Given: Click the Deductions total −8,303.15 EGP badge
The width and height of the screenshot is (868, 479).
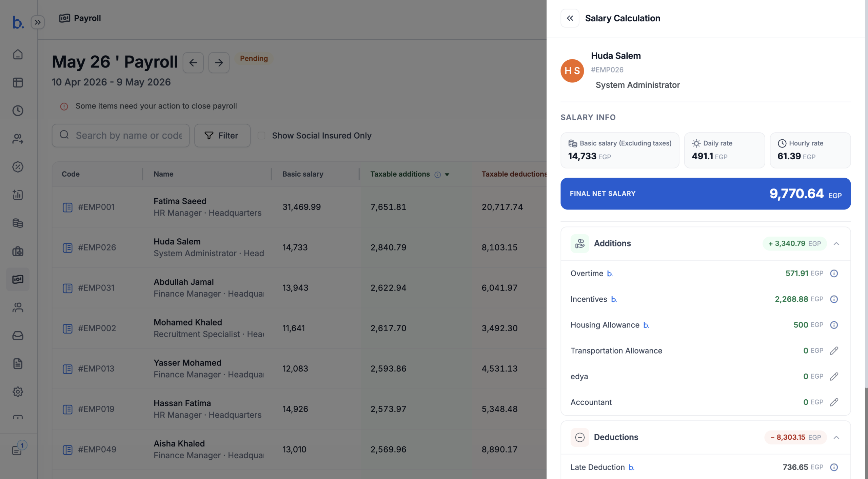Looking at the screenshot, I should tap(795, 437).
